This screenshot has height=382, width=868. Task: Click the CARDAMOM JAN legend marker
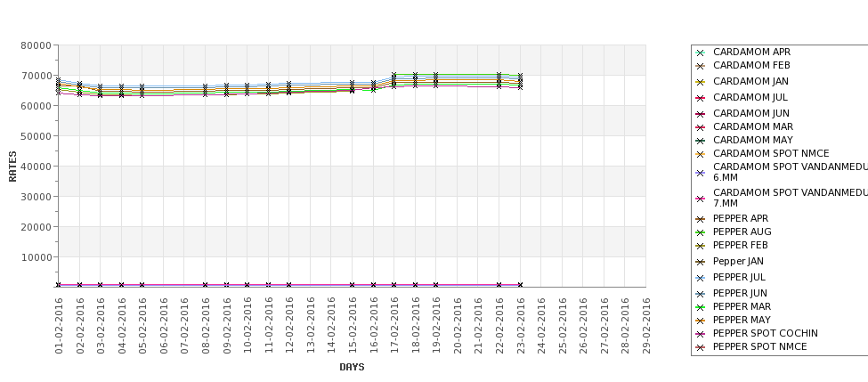701,82
